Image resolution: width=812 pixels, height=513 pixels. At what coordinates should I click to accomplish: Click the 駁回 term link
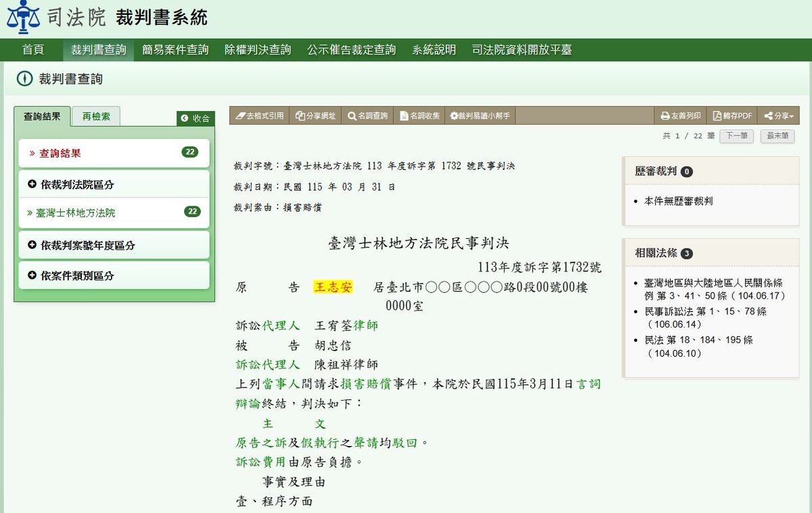click(405, 443)
